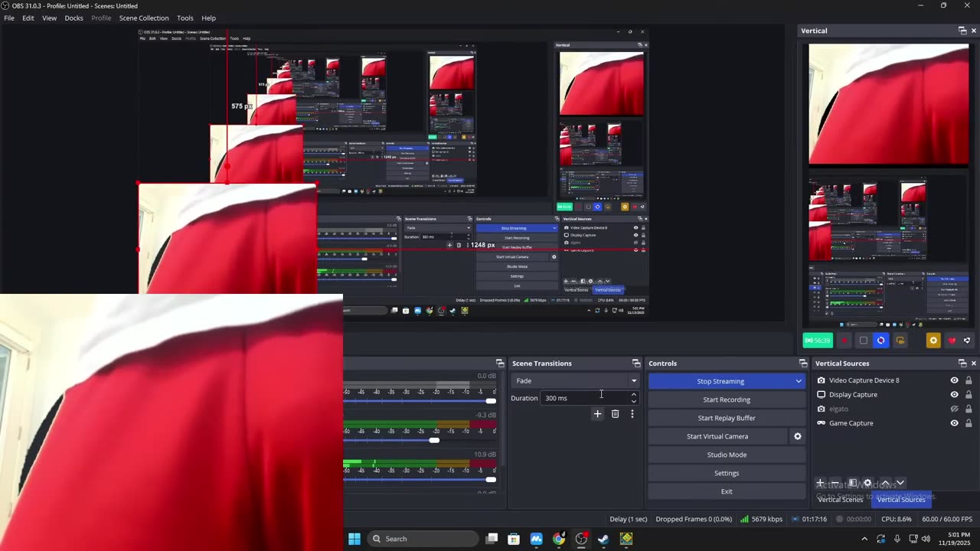Screen dimensions: 980x551
Task: Float the Vertical preview dock
Action: (x=962, y=31)
